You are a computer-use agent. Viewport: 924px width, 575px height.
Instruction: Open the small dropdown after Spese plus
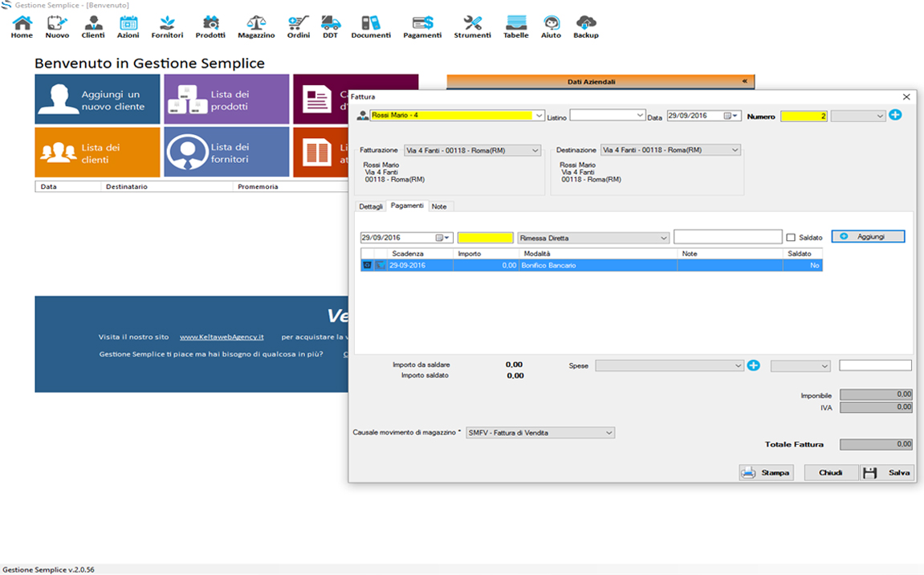[800, 366]
